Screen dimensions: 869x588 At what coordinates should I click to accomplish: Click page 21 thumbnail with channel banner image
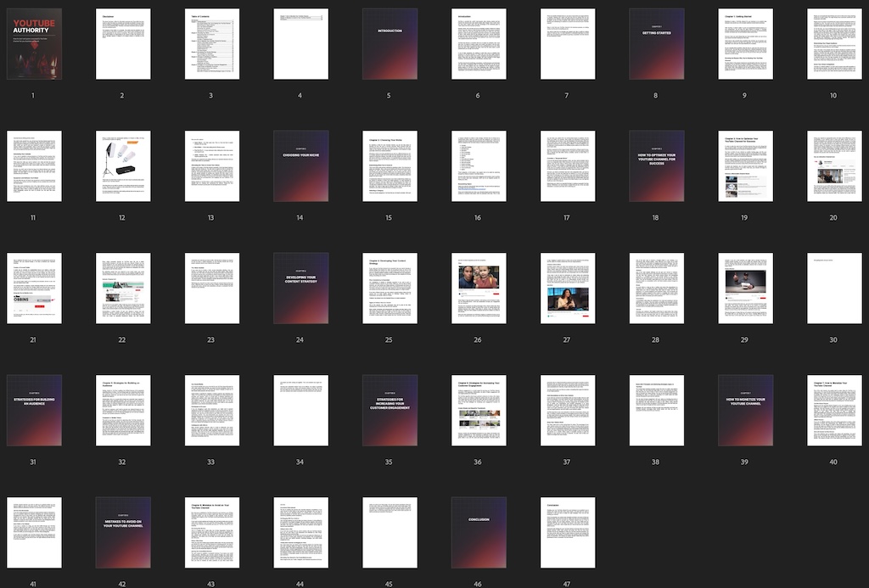[34, 288]
